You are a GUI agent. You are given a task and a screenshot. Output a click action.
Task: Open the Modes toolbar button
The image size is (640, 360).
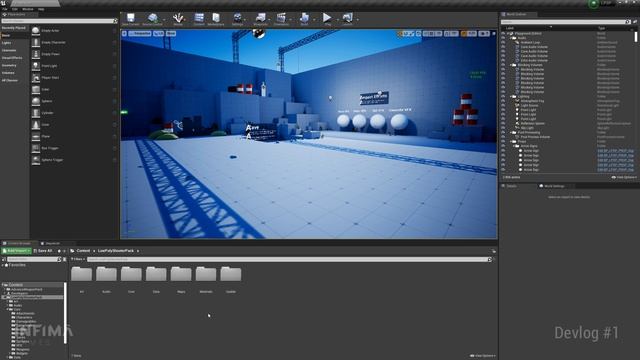point(178,19)
